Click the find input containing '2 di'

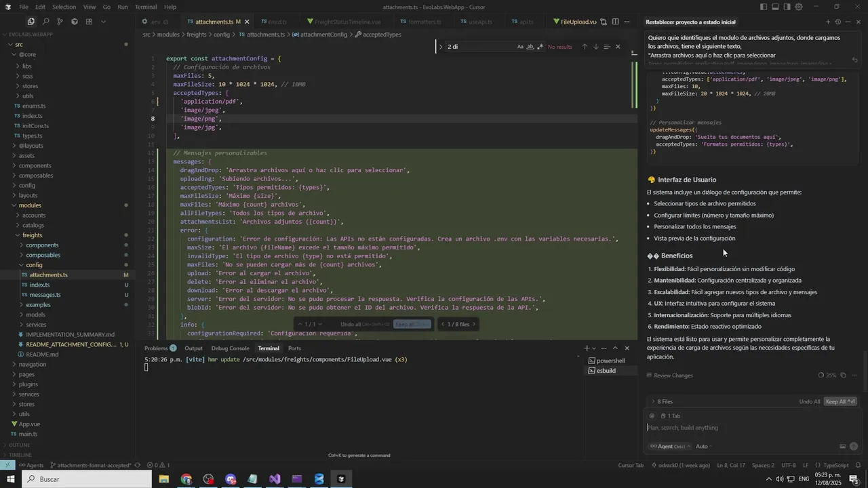[480, 47]
